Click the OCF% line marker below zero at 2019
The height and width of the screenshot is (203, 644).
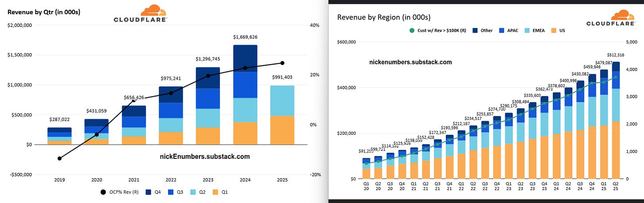click(60, 158)
